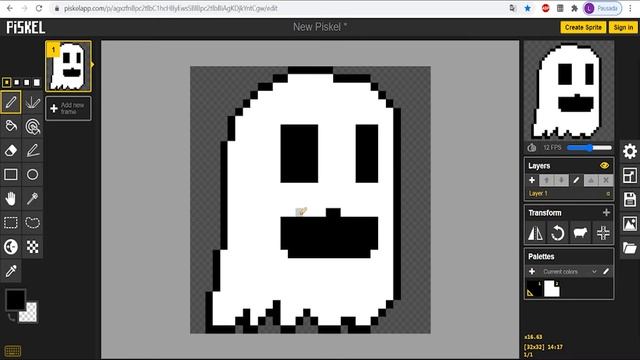Toggle layer preview eye icon

604,166
